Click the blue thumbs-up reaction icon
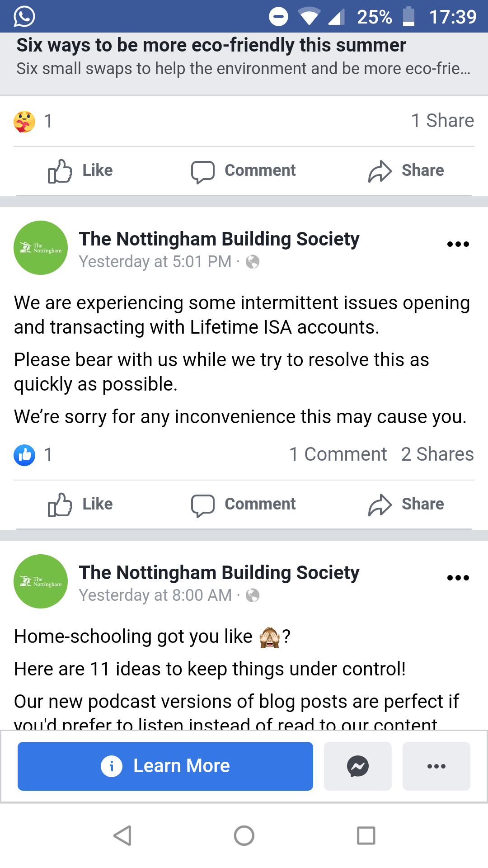The width and height of the screenshot is (488, 868). (x=24, y=455)
